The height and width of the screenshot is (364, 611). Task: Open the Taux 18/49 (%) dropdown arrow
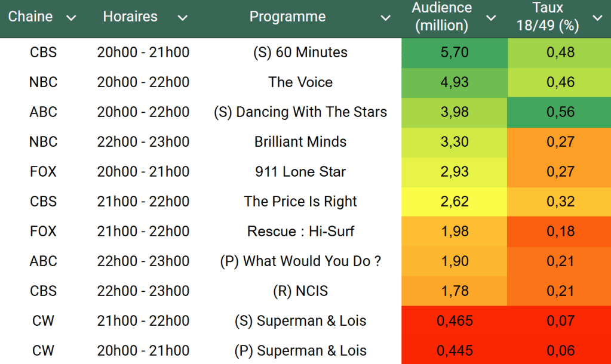pos(597,18)
